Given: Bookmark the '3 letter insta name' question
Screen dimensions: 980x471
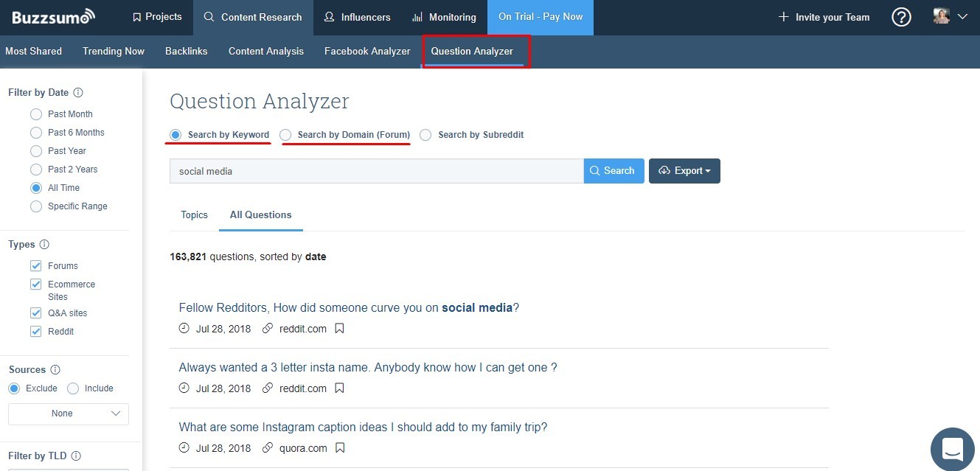Looking at the screenshot, I should 339,388.
